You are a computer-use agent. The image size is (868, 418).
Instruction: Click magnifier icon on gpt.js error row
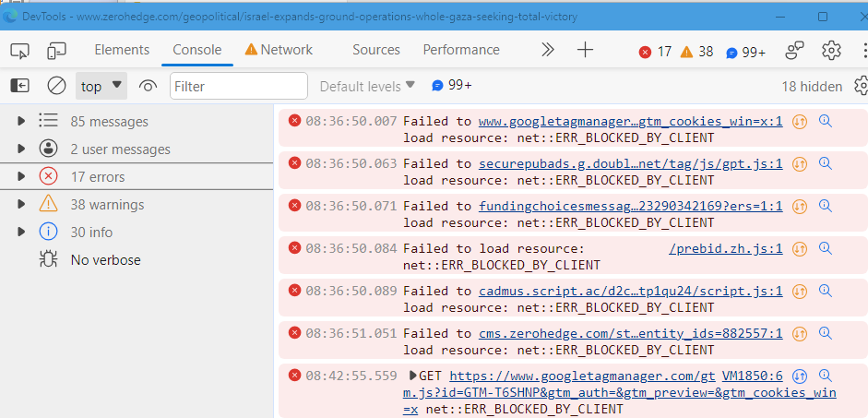826,163
